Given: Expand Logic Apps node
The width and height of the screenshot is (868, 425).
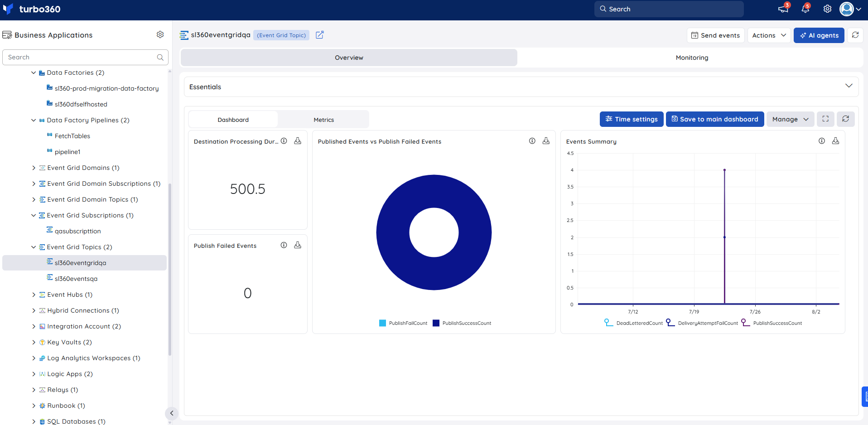Looking at the screenshot, I should 34,374.
